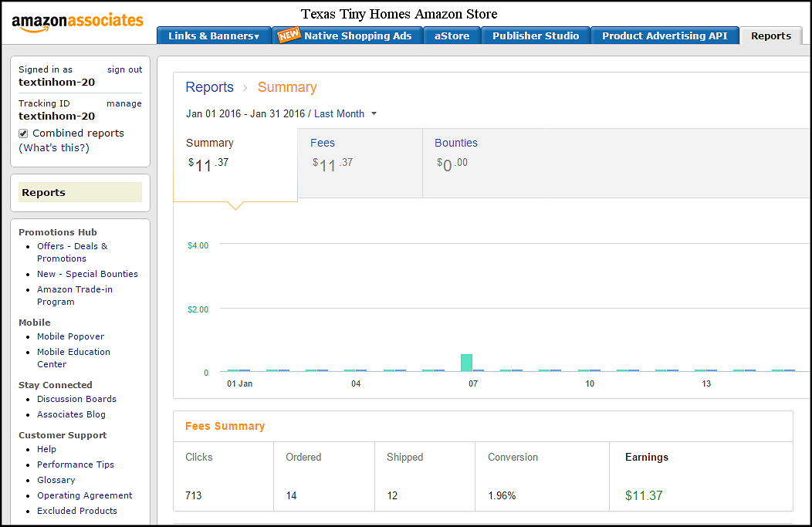Open the Mobile Popover link
Viewport: 812px width, 527px height.
pyautogui.click(x=70, y=336)
